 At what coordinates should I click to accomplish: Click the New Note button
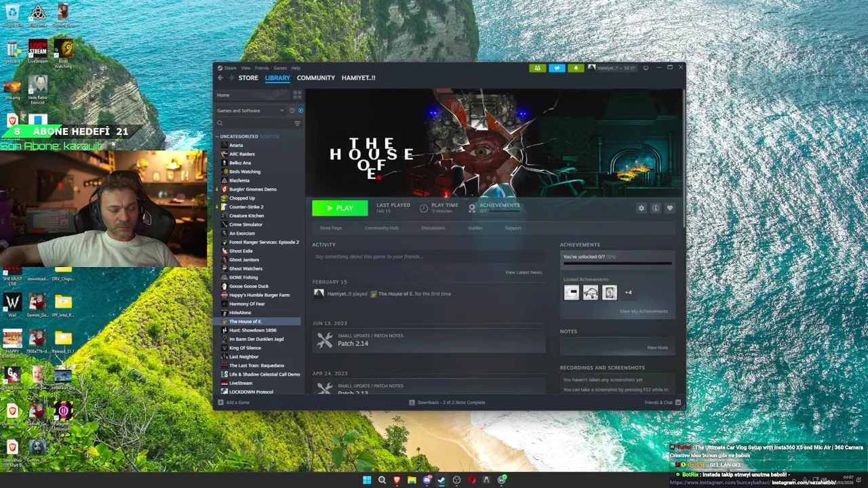(657, 348)
